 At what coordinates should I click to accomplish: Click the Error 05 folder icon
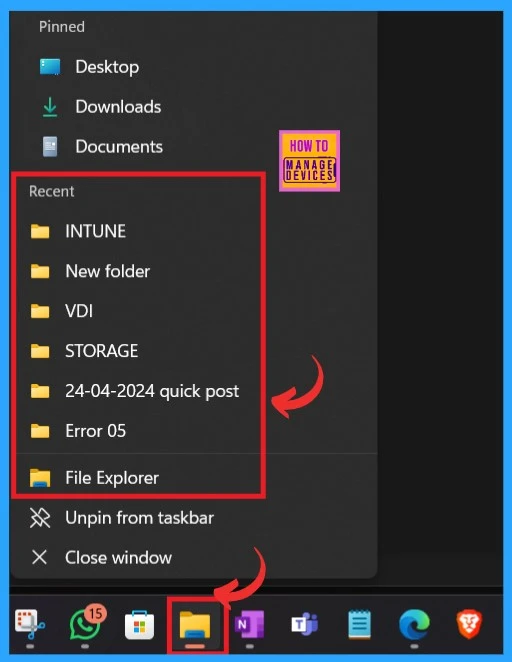(x=40, y=431)
